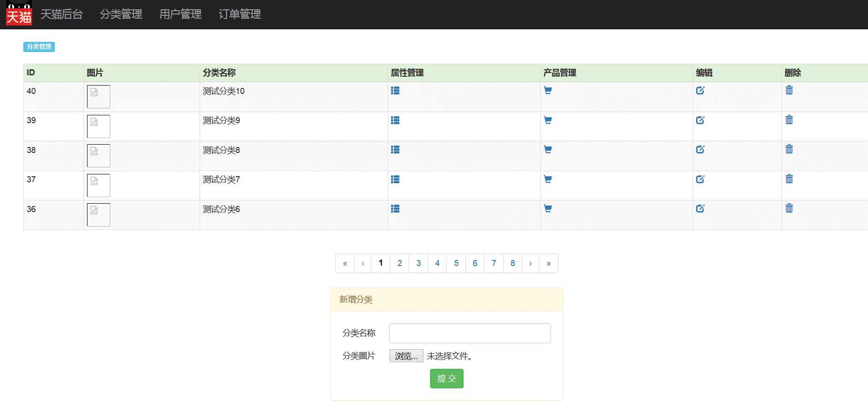Go to first page with «
Screen dimensions: 868x406
pos(345,263)
